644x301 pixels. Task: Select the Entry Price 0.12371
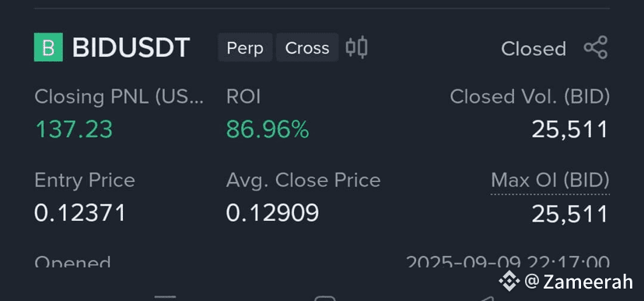(80, 214)
